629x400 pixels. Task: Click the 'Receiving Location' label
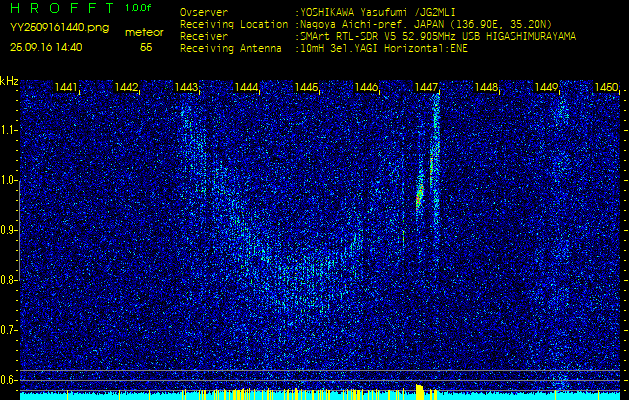point(234,24)
